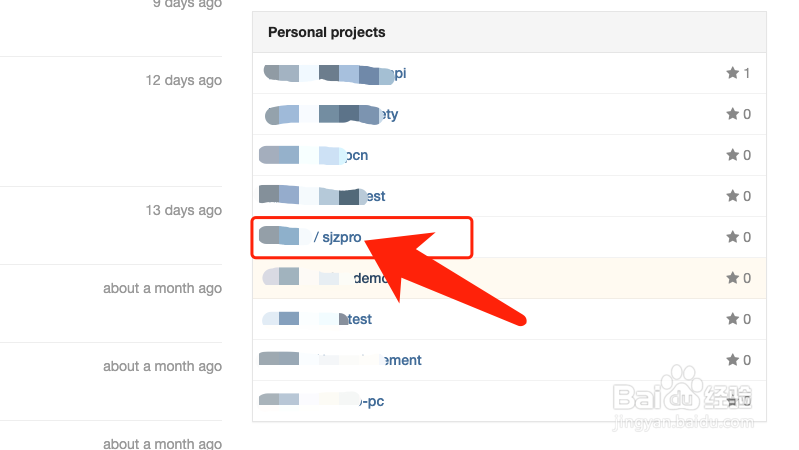Click the star icon in the "ety" row
Screen dimensions: 799x450
coord(732,114)
